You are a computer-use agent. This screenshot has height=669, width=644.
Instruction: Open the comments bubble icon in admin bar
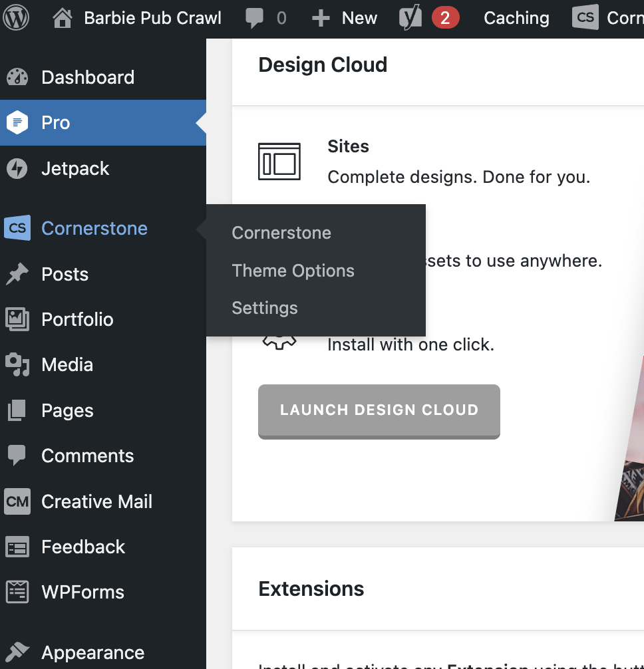pyautogui.click(x=254, y=18)
